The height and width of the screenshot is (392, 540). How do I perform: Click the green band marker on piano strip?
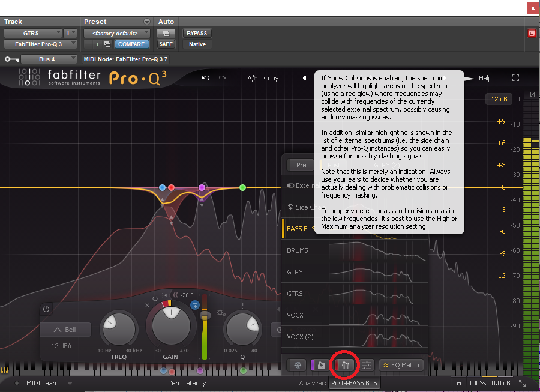(x=243, y=371)
